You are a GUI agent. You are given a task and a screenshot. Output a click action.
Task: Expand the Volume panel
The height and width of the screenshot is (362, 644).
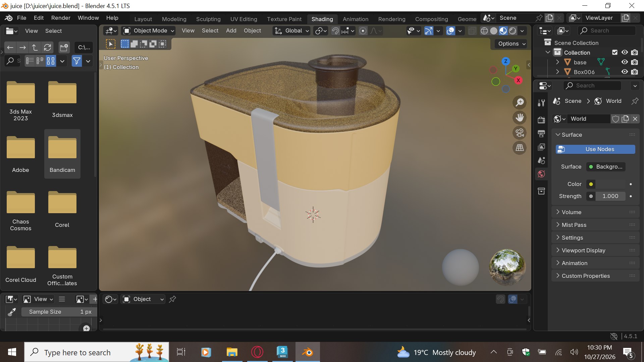tap(595, 212)
